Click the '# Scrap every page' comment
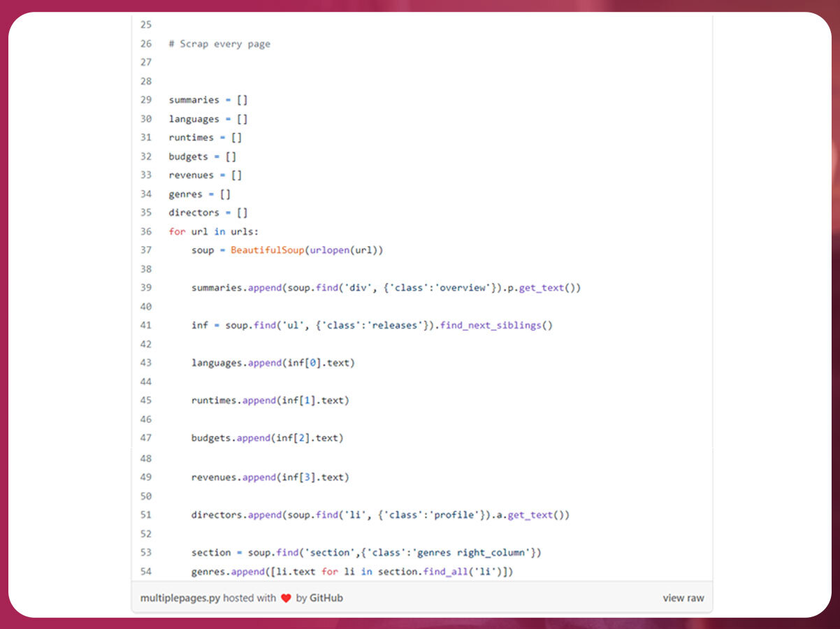 pyautogui.click(x=219, y=43)
